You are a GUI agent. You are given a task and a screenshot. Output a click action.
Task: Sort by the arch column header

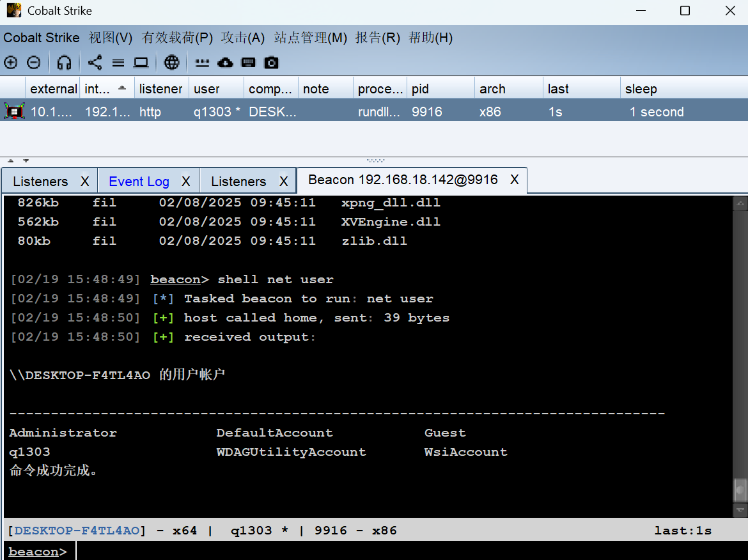508,89
